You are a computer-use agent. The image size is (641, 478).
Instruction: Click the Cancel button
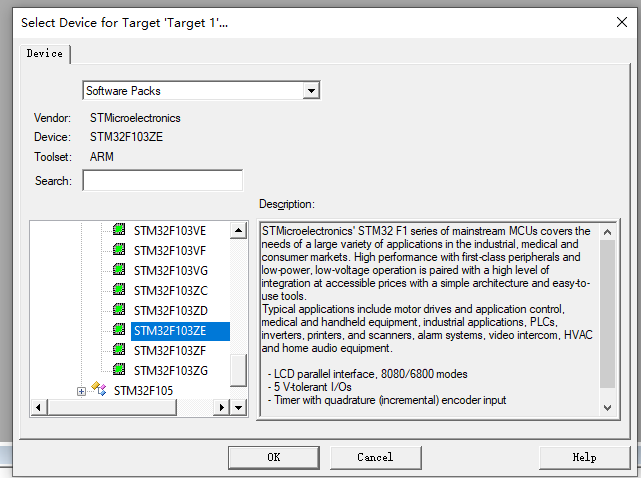point(375,457)
